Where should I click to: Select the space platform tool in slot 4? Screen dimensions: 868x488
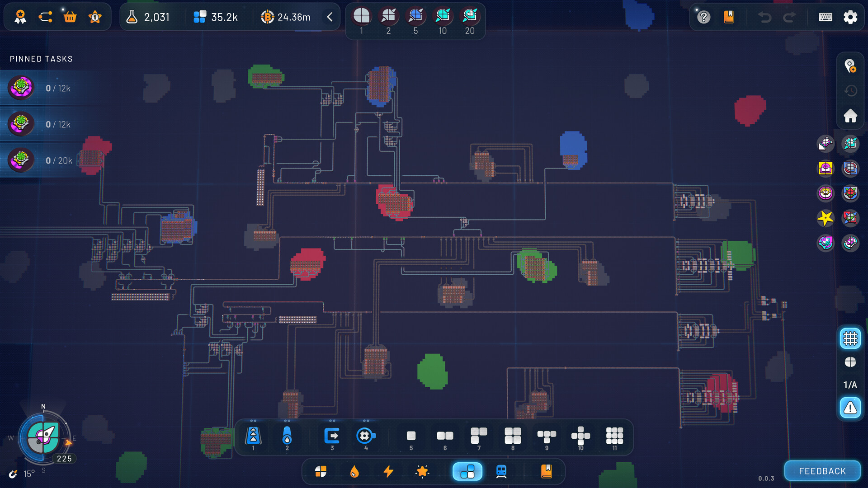[x=366, y=436]
